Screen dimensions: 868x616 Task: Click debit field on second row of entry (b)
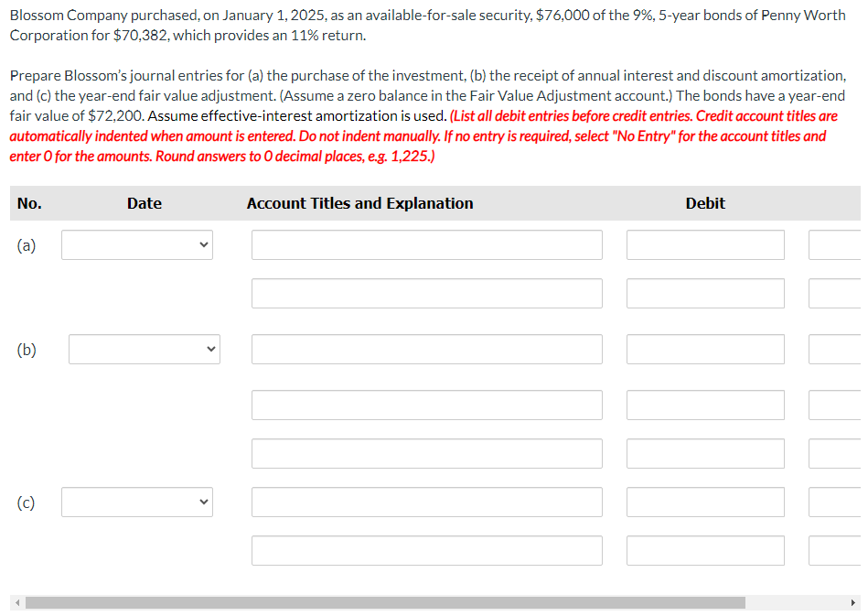706,405
